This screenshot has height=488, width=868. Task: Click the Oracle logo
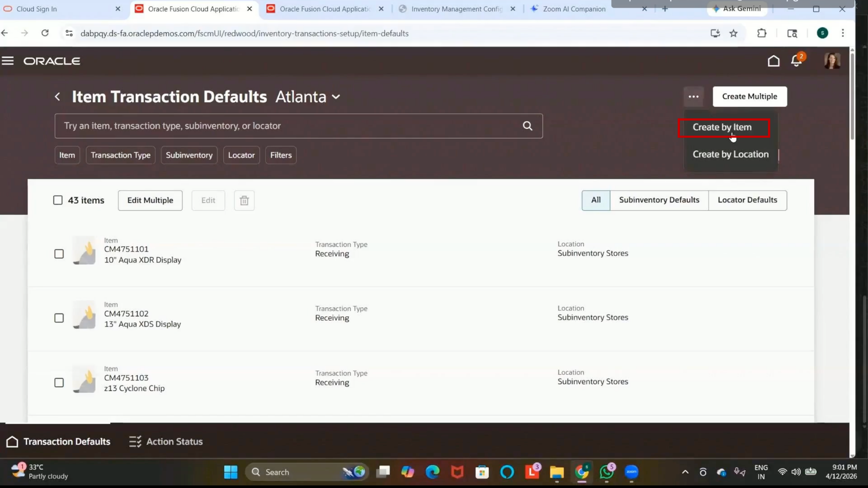52,61
